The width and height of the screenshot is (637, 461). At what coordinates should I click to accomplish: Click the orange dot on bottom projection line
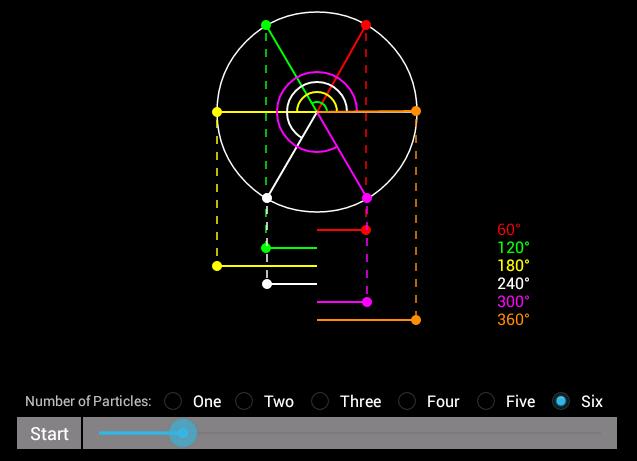coord(416,320)
